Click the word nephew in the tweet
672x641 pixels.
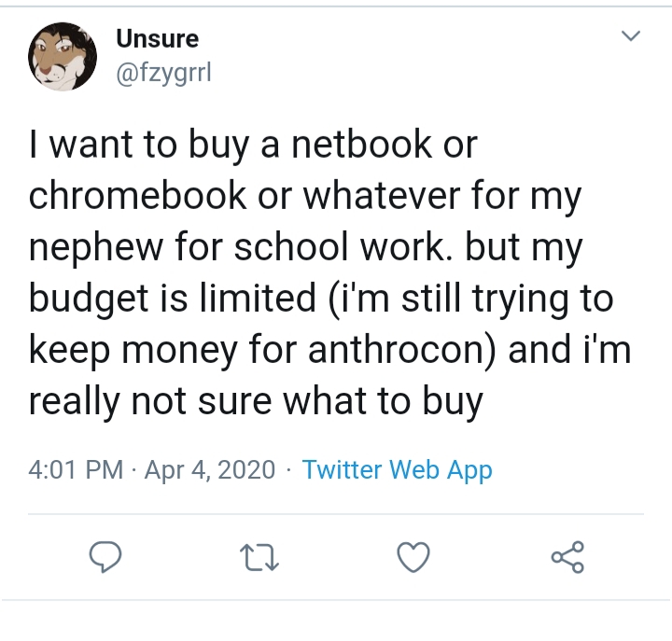95,249
